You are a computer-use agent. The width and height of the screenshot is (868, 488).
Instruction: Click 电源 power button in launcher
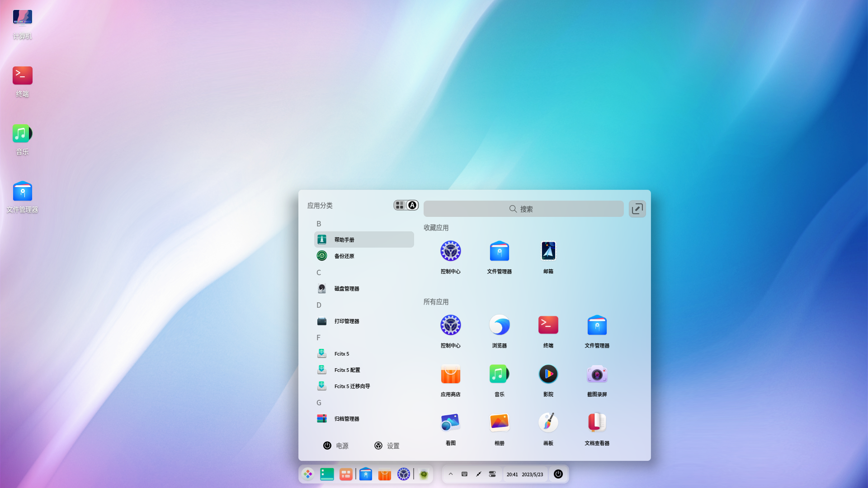click(x=335, y=446)
